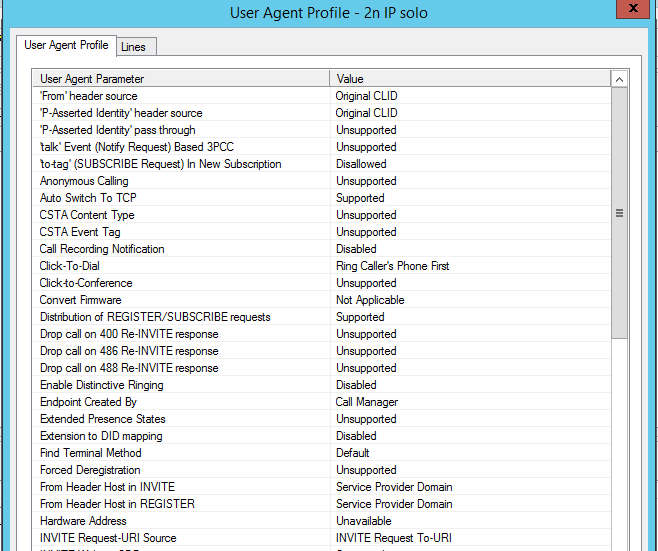Click Convert Firmware's Not Applicable value

pos(370,300)
